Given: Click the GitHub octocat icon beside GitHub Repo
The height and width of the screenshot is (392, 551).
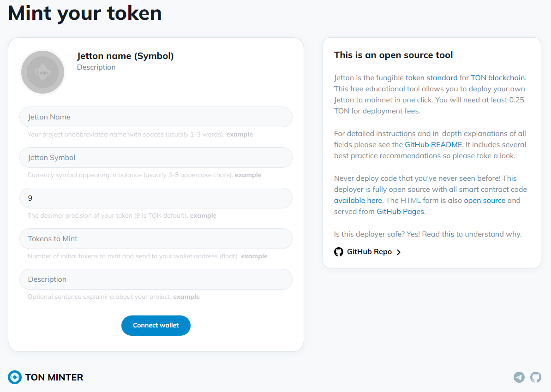Looking at the screenshot, I should click(339, 252).
